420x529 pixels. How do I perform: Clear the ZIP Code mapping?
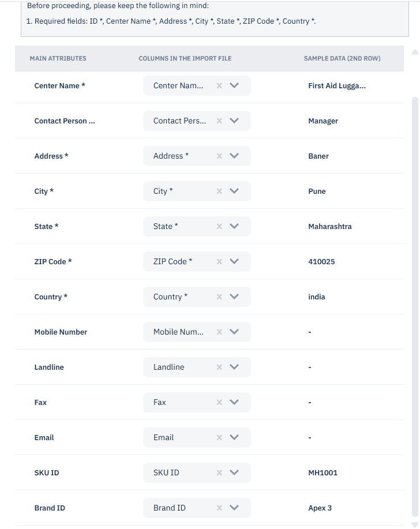pyautogui.click(x=219, y=262)
